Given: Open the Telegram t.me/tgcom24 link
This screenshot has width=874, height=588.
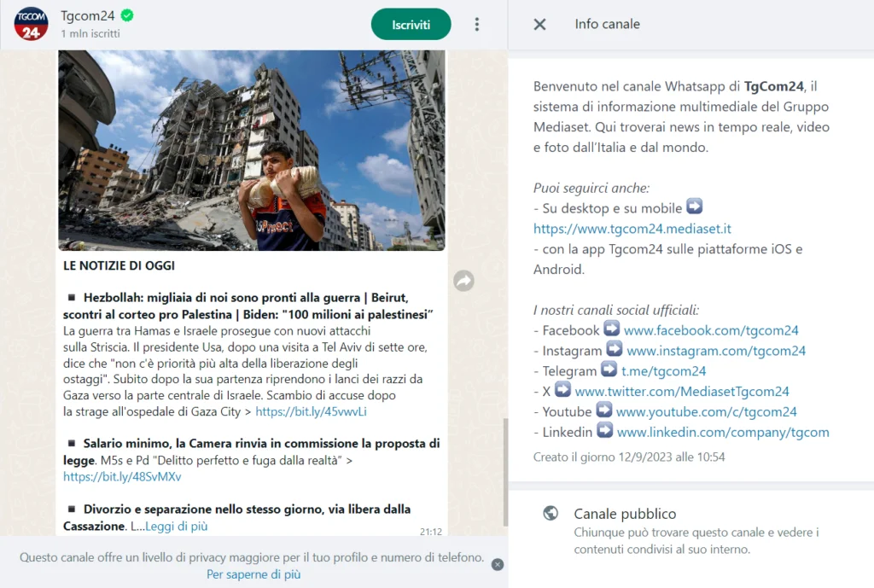Looking at the screenshot, I should tap(664, 371).
